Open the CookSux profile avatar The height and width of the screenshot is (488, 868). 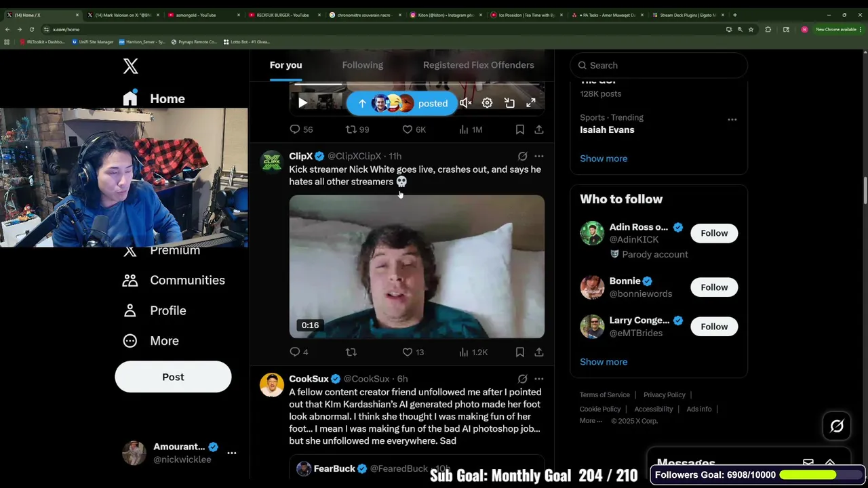[x=272, y=385]
